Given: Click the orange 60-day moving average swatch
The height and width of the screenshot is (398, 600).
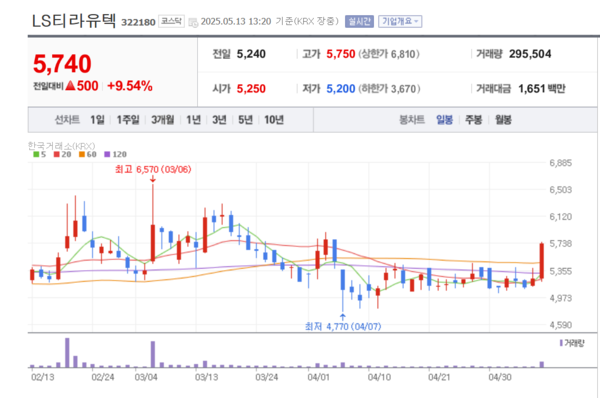Looking at the screenshot, I should (82, 154).
